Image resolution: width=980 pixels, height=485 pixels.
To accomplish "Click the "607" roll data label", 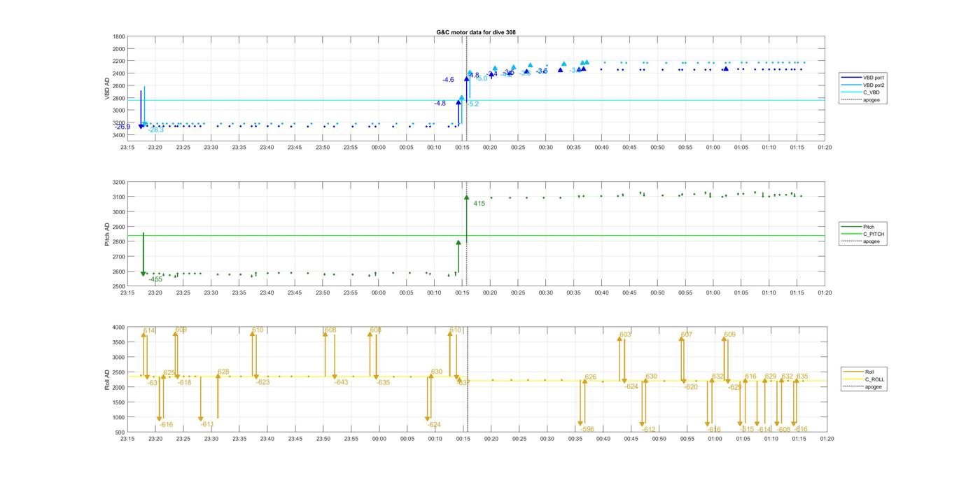I will (686, 335).
